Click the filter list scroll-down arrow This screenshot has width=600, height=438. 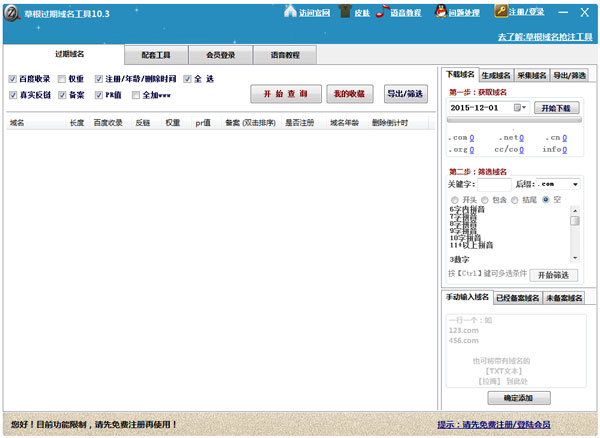[x=575, y=259]
